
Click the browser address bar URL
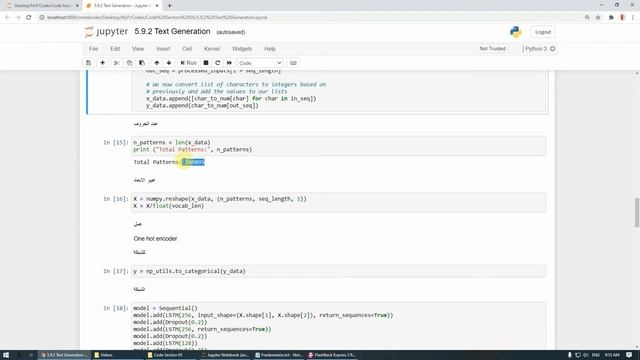pyautogui.click(x=157, y=17)
